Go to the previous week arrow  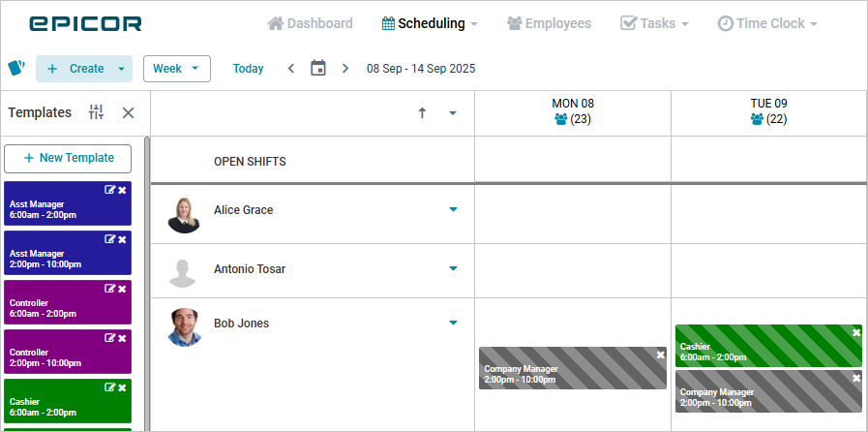click(x=291, y=68)
